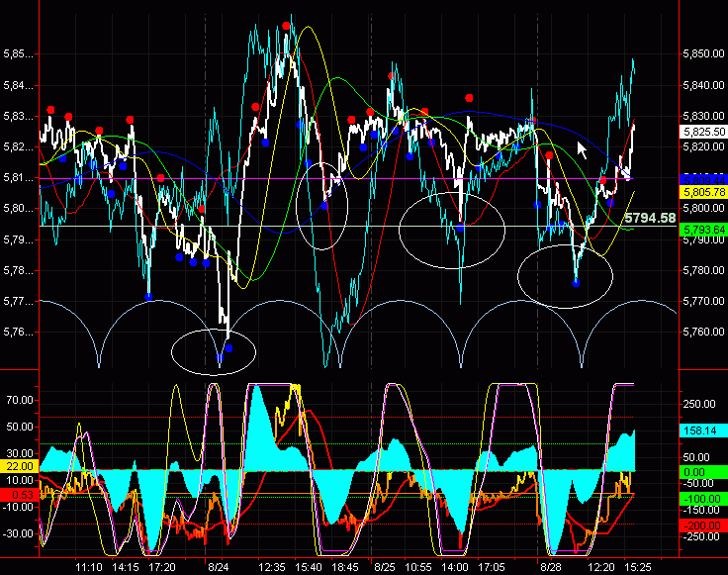Click the white 5,825.50 last price tag
This screenshot has width=728, height=575.
tap(703, 132)
